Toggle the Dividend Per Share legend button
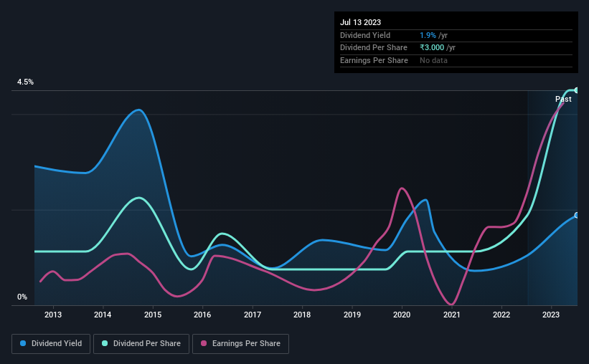Image resolution: width=589 pixels, height=364 pixels. [x=141, y=344]
